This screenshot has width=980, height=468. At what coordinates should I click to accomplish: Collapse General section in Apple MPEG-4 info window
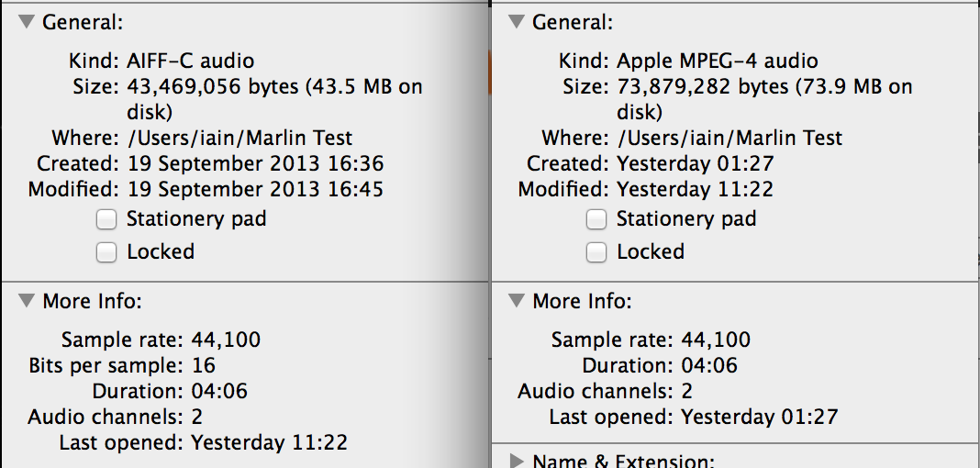517,23
